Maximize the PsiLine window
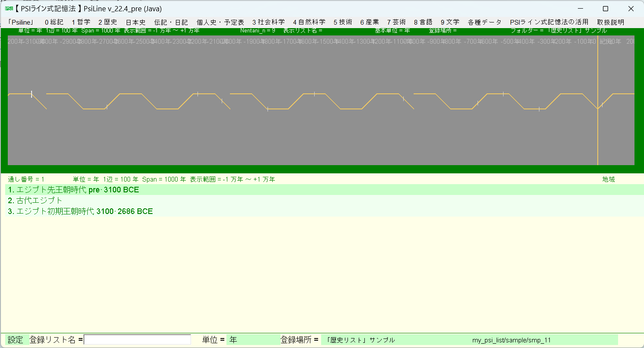644x348 pixels. coord(606,9)
